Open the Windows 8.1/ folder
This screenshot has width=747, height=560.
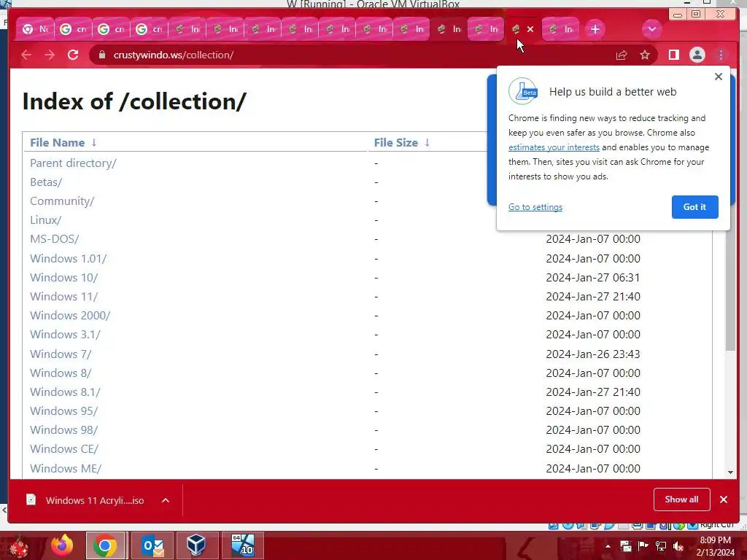coord(65,392)
